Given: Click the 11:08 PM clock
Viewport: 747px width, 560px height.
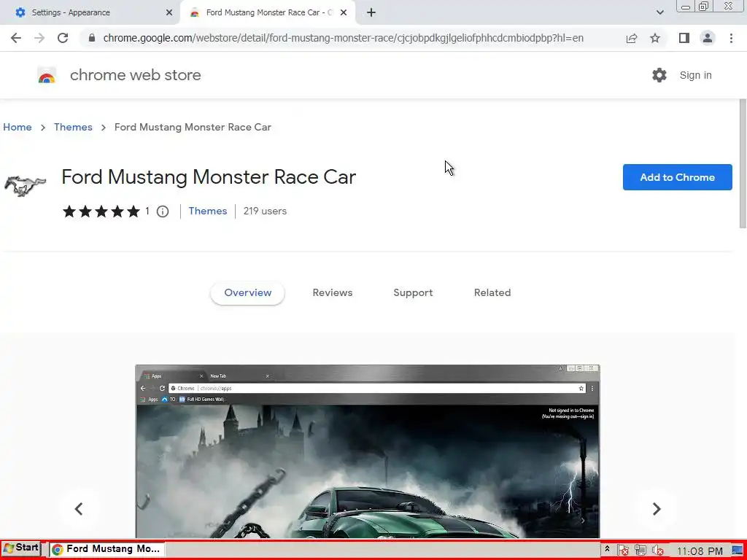Looking at the screenshot, I should click(x=700, y=551).
